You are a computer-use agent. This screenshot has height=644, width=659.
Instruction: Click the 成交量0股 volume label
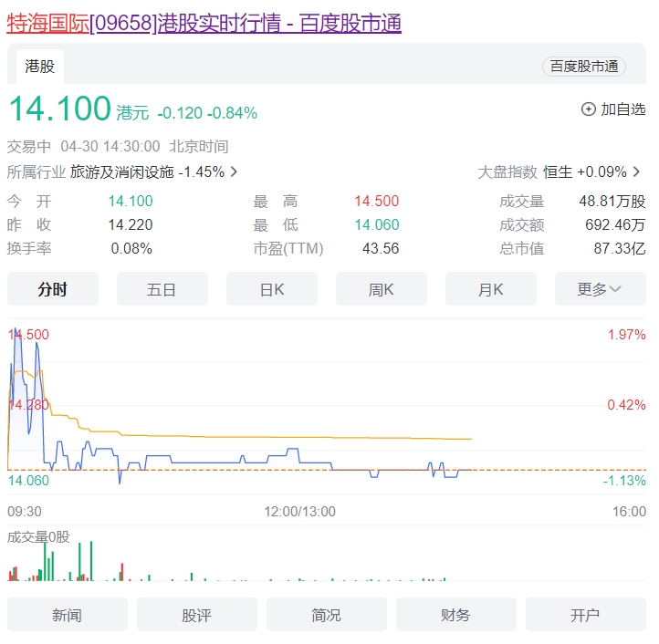tap(38, 537)
